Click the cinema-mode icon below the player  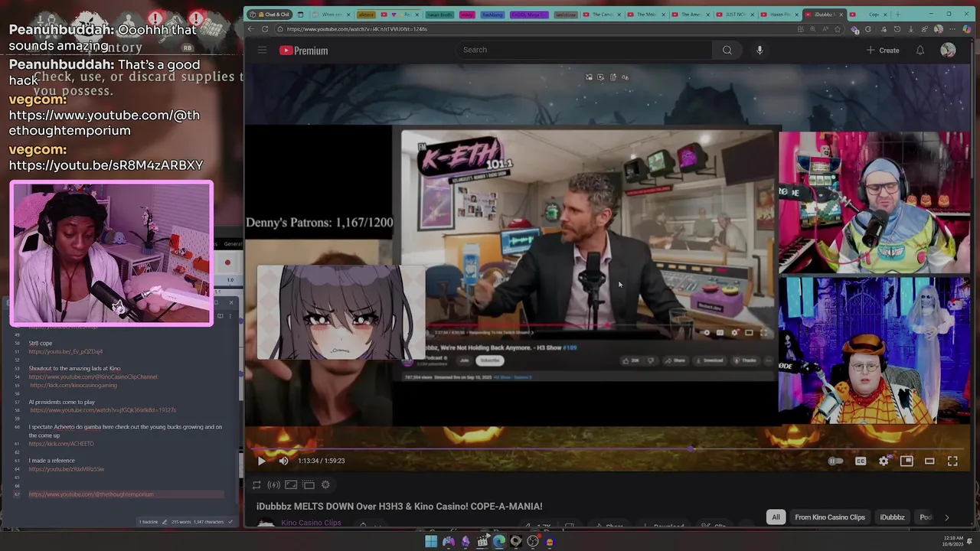point(309,484)
